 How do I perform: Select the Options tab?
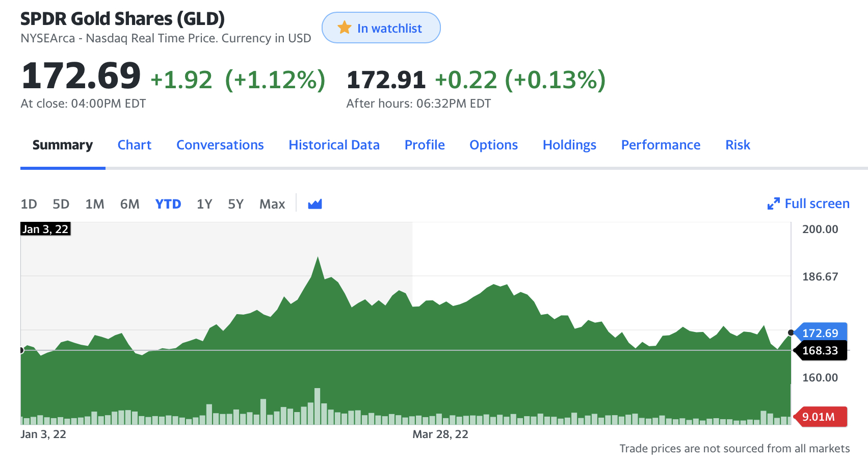pyautogui.click(x=493, y=145)
